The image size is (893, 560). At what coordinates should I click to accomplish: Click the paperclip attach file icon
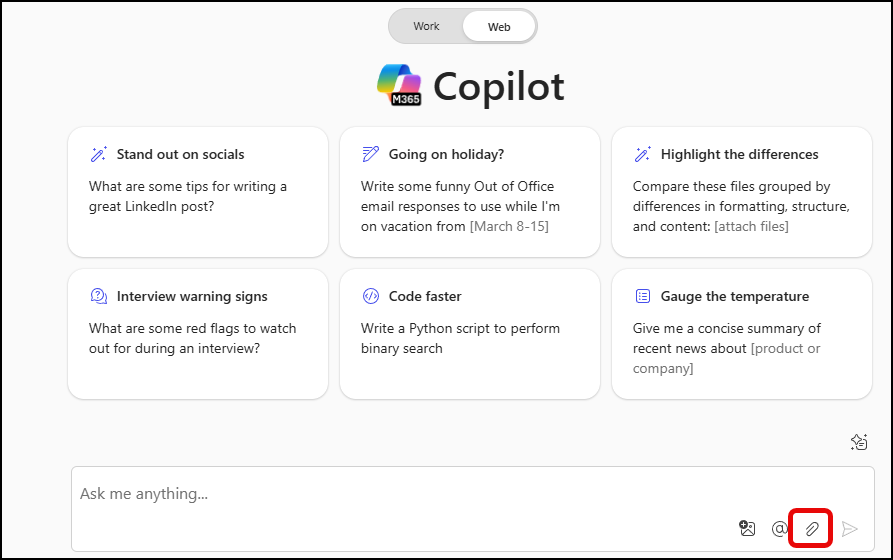pyautogui.click(x=812, y=529)
